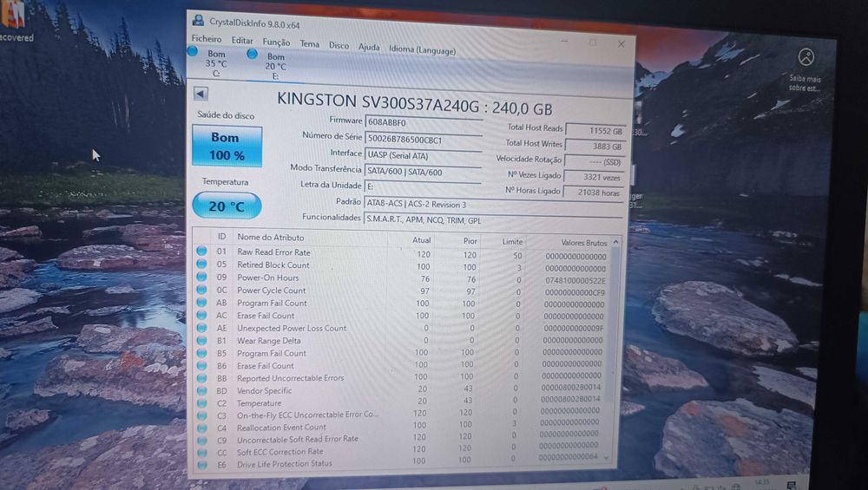
Task: Open the Ficheiro menu
Action: pyautogui.click(x=207, y=39)
